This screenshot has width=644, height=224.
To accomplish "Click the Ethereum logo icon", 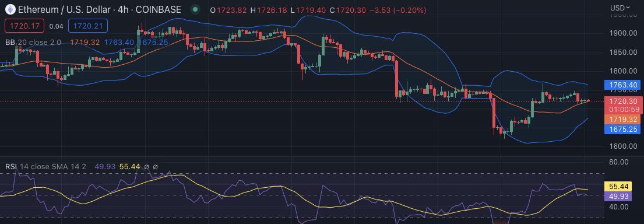I will coord(10,9).
